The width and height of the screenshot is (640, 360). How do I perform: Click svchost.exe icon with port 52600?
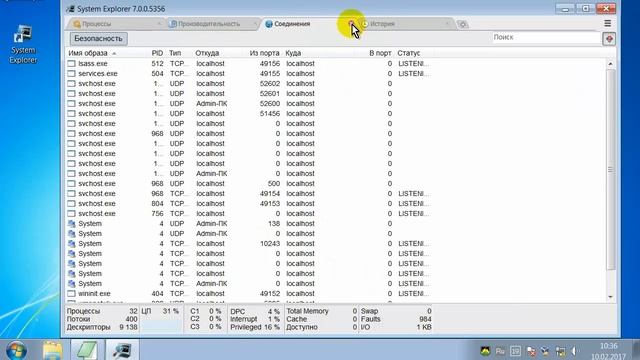[71, 104]
